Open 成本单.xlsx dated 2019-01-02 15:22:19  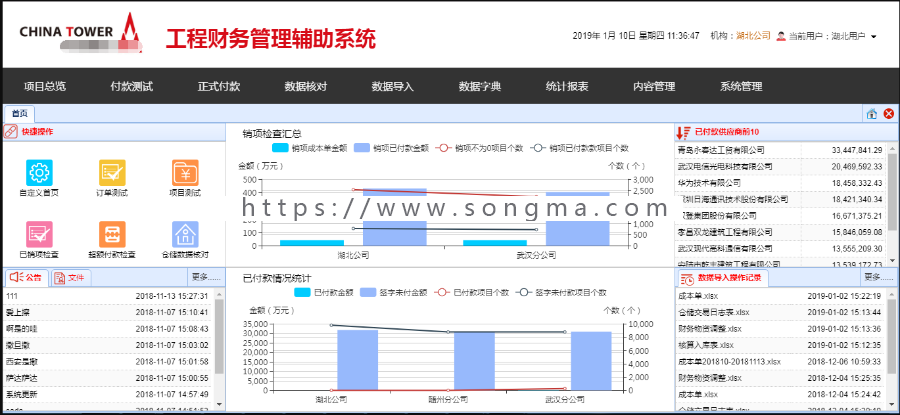pyautogui.click(x=781, y=296)
